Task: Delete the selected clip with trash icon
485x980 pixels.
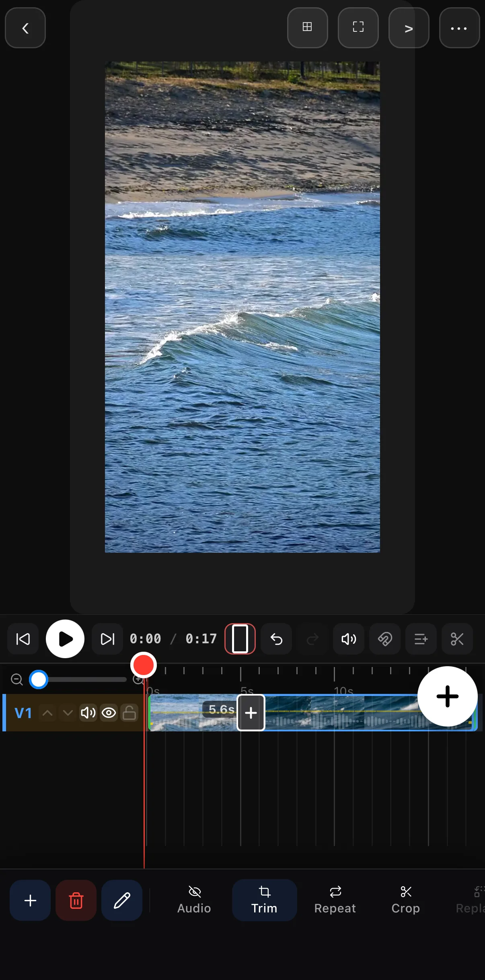Action: [x=76, y=900]
